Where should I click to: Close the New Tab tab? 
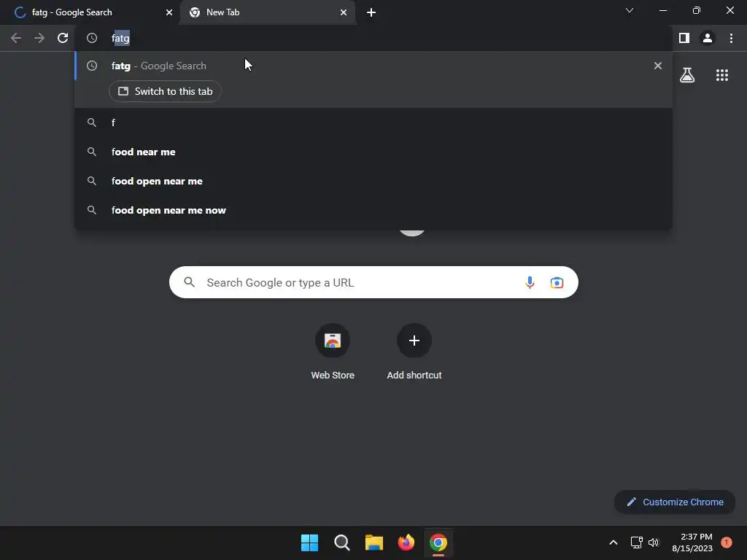(x=344, y=12)
